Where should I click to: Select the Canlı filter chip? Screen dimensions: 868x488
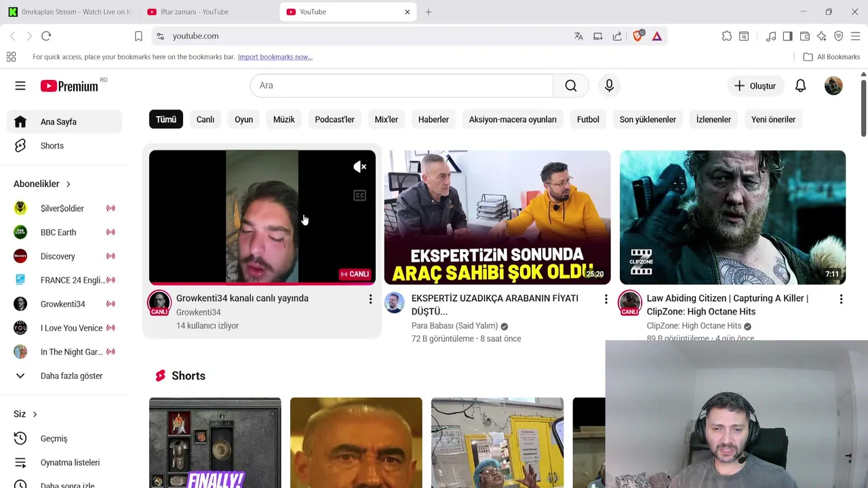pyautogui.click(x=205, y=119)
